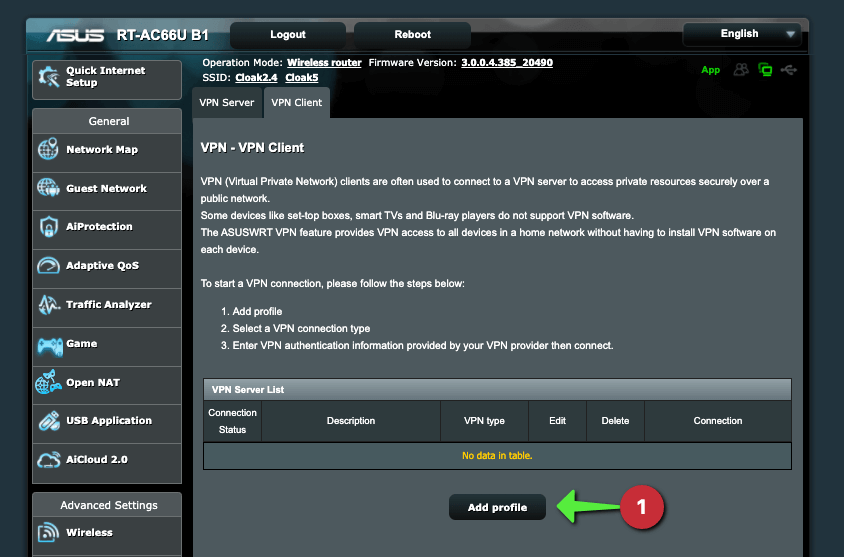
Task: Click the Advanced Settings section header
Action: point(109,505)
